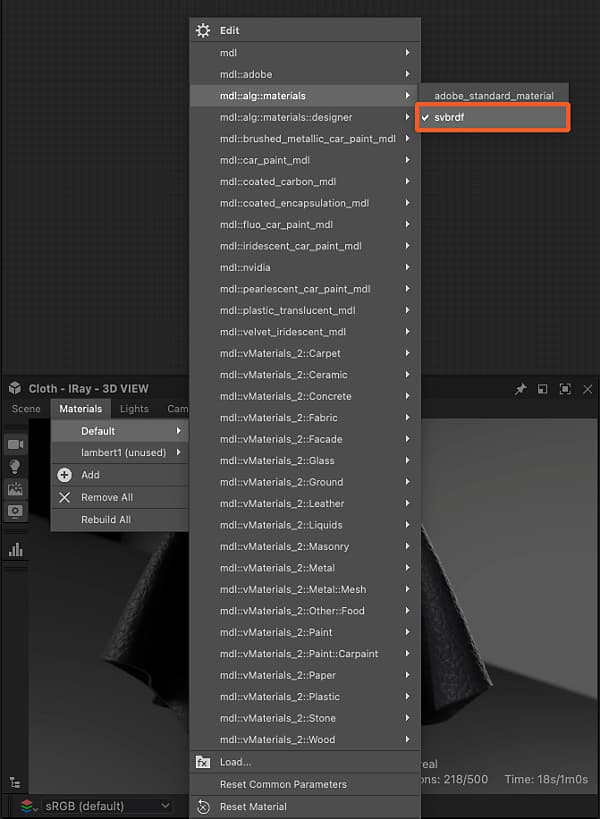Open vMaterials_2::Metal entry
Screen dimensions: 600x819
tap(305, 568)
